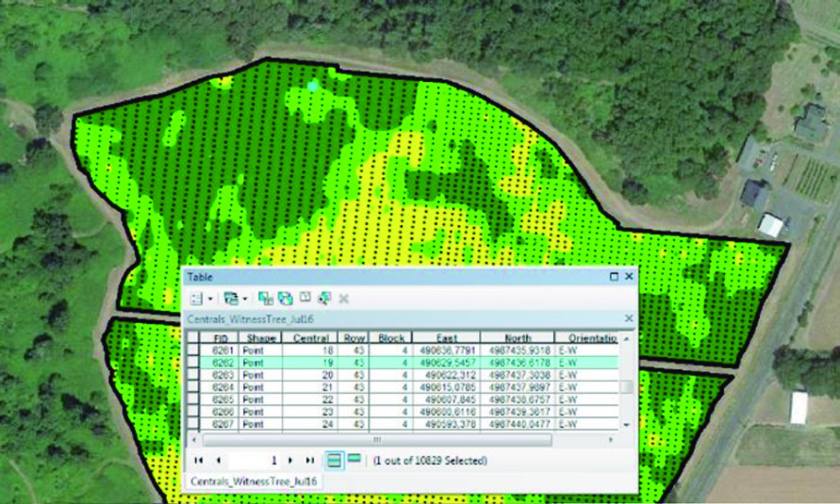Click the Select By Attributes icon
This screenshot has width=840, height=504.
coord(265,299)
